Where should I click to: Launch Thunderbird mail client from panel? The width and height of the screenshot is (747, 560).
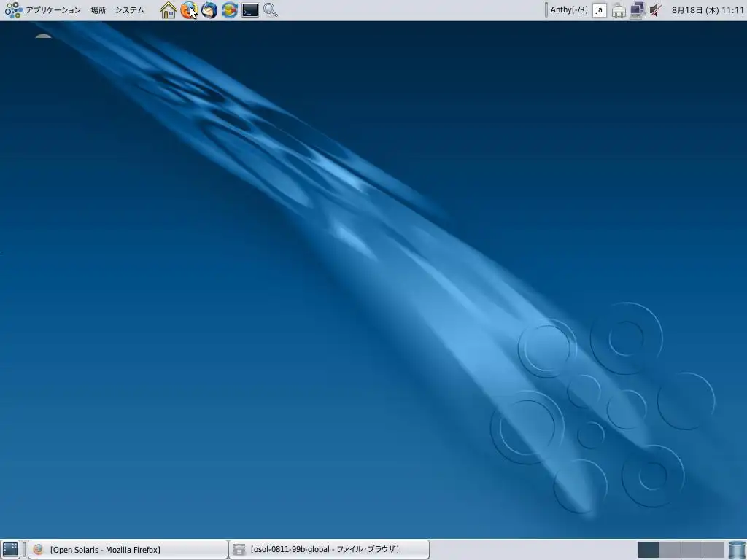209,10
